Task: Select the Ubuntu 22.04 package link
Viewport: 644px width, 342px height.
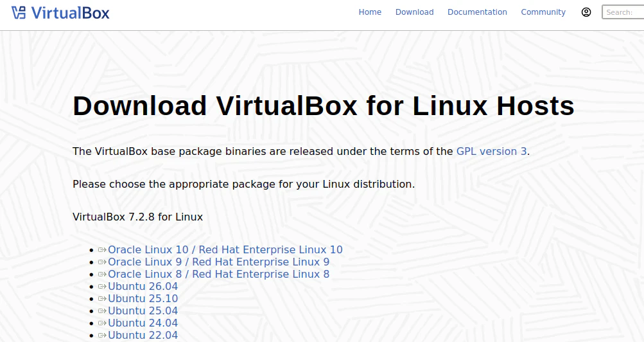Action: [143, 336]
